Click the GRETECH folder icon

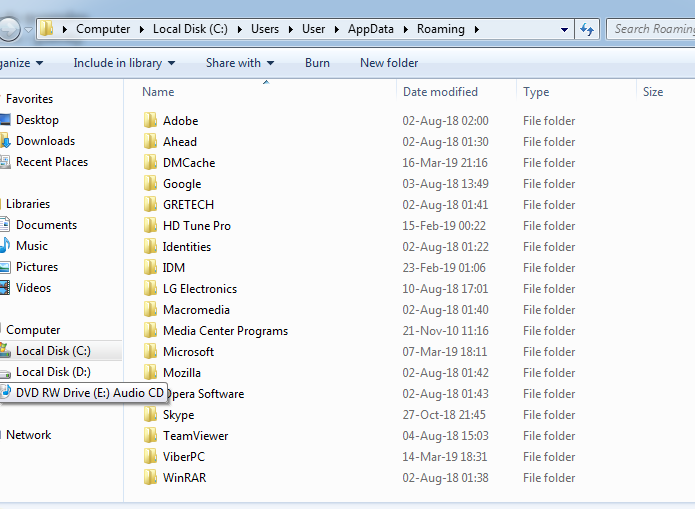[150, 204]
